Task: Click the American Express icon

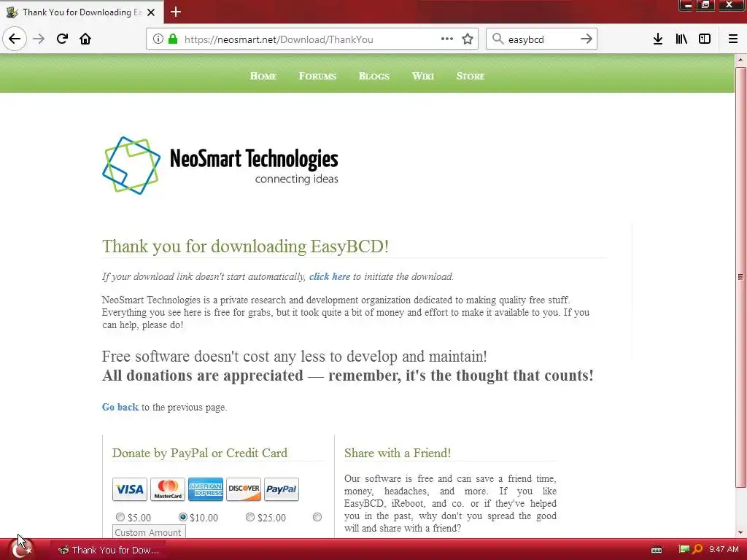Action: (205, 489)
